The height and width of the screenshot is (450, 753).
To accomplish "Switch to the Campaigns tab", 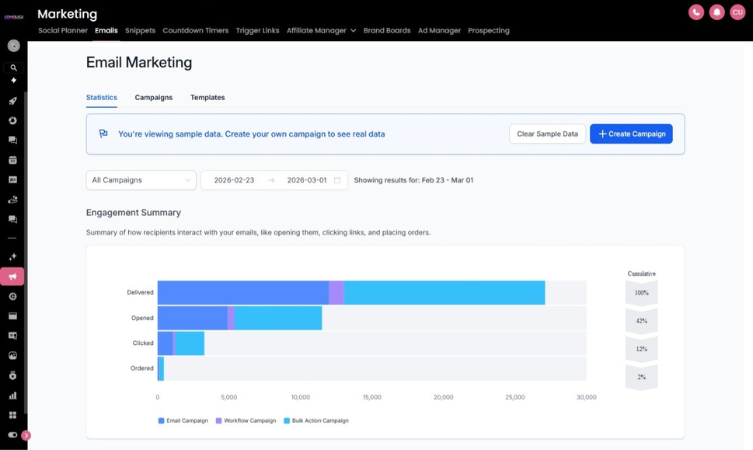I will click(153, 98).
